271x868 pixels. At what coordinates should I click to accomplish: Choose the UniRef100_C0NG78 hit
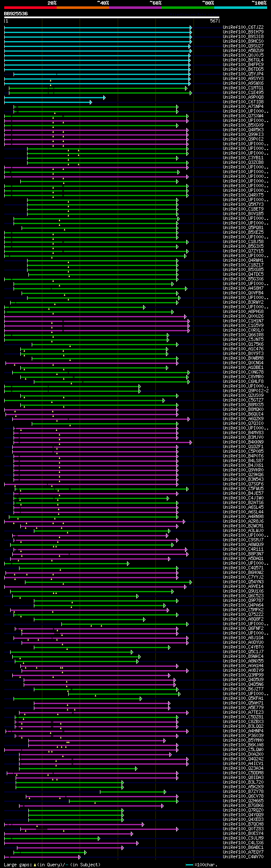(243, 372)
